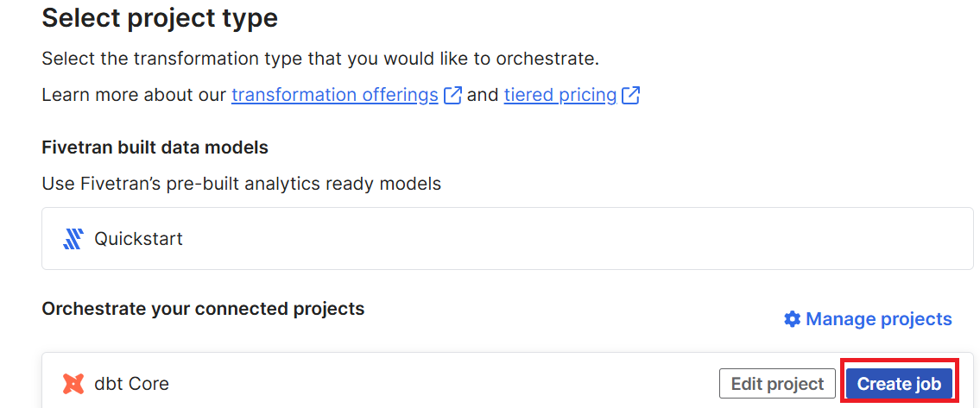
Task: Click the pre-built analytics ready models description
Action: pos(241,184)
